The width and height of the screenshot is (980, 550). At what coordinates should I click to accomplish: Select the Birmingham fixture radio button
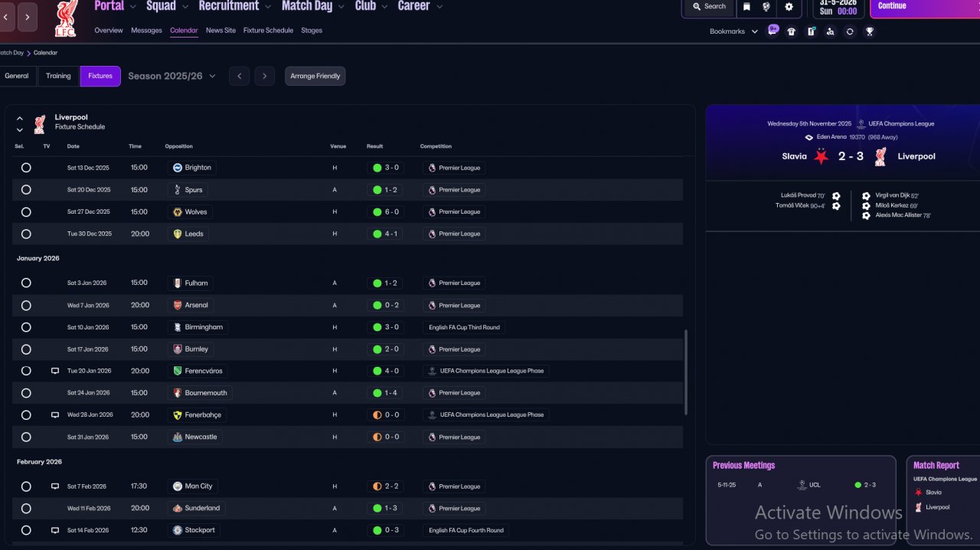(26, 327)
